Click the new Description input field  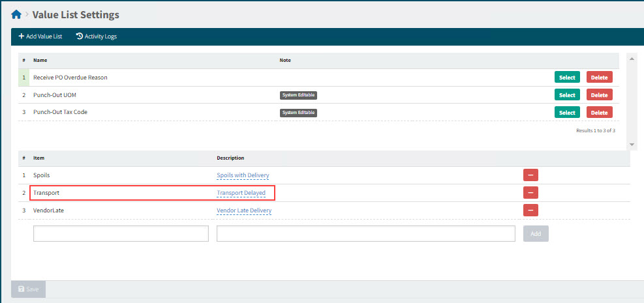pos(365,234)
